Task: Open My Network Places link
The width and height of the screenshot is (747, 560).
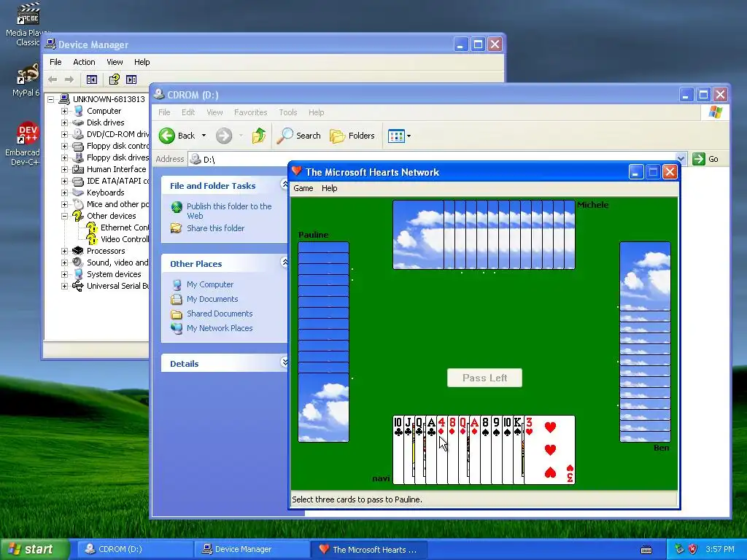Action: pos(220,328)
